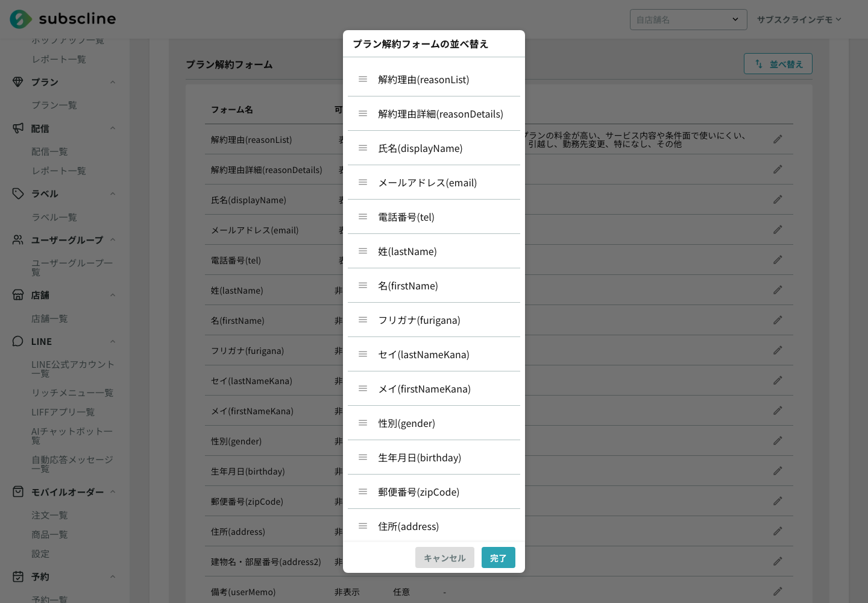The height and width of the screenshot is (603, 868).
Task: Click drag handle for 氏名(displayName) row
Action: coord(363,148)
